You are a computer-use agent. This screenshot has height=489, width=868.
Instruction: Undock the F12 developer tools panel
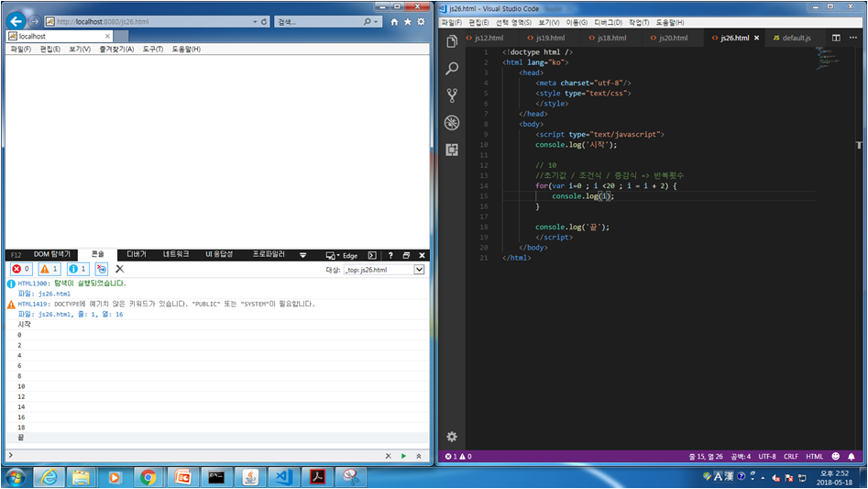(x=406, y=255)
